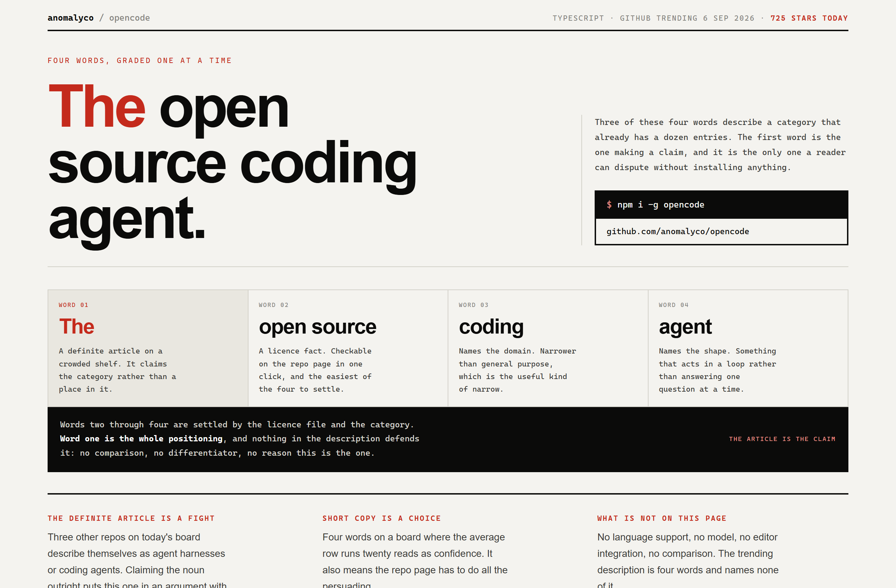Select the 'Word 02 open source' card
This screenshot has width=896, height=588.
pyautogui.click(x=348, y=348)
